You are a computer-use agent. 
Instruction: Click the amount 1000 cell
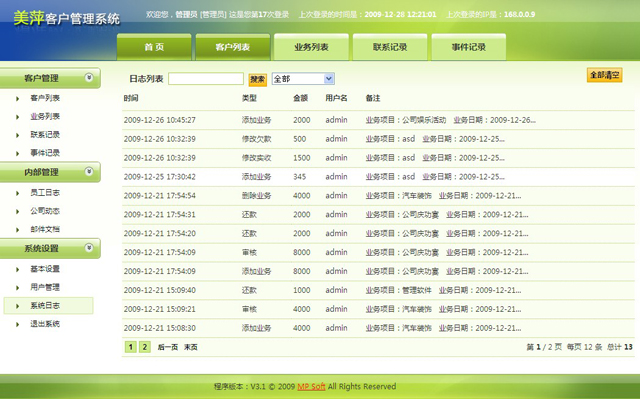[x=302, y=290]
